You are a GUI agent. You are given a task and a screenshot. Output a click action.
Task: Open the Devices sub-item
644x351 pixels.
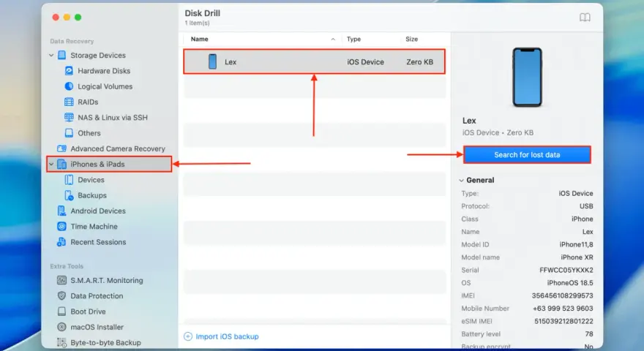click(x=91, y=180)
